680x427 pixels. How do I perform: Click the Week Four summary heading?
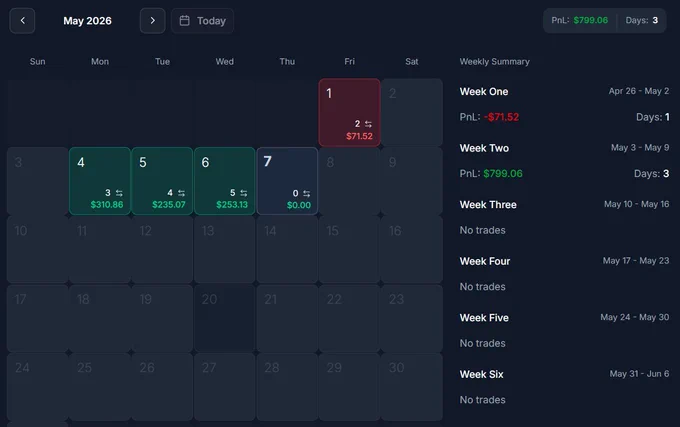[485, 261]
